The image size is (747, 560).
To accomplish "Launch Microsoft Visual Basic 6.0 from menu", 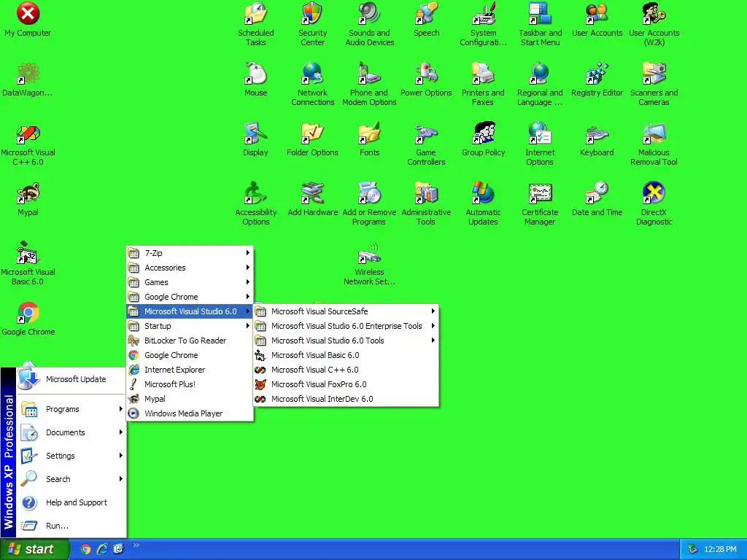I will pos(346,355).
